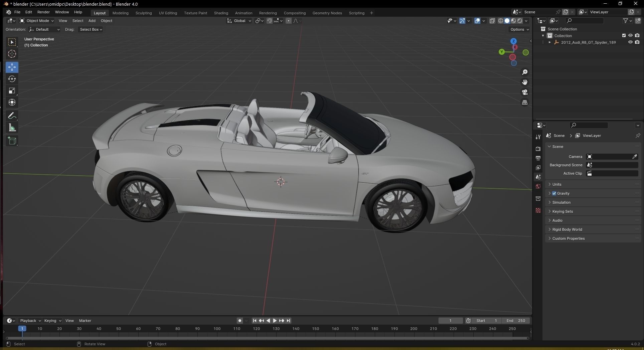Add a new workspace tab
Screen dimensions: 644x350
click(371, 13)
